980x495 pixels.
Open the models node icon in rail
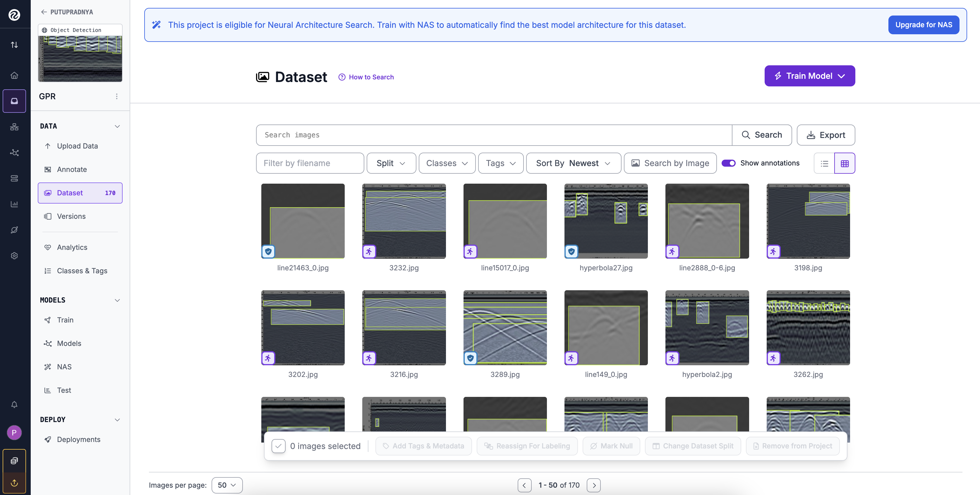pyautogui.click(x=14, y=153)
